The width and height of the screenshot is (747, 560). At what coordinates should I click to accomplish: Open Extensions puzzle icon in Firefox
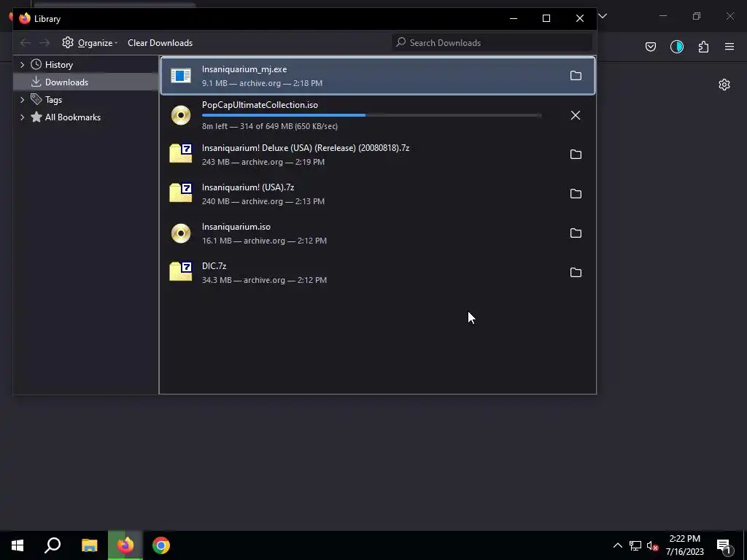703,47
